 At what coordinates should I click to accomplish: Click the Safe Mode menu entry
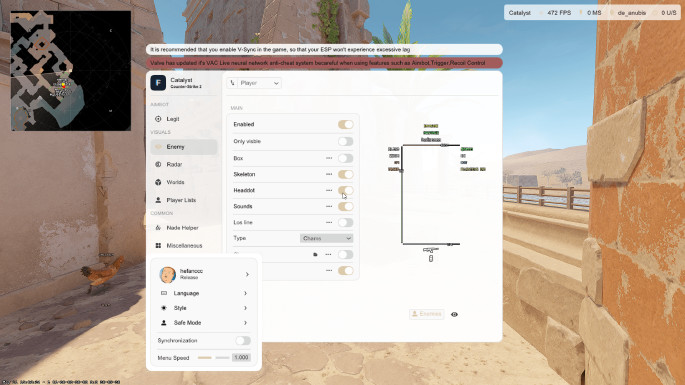(204, 323)
